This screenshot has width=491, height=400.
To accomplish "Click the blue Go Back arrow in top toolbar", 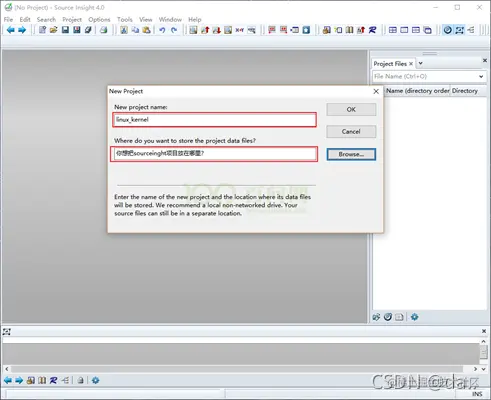I will pos(11,30).
